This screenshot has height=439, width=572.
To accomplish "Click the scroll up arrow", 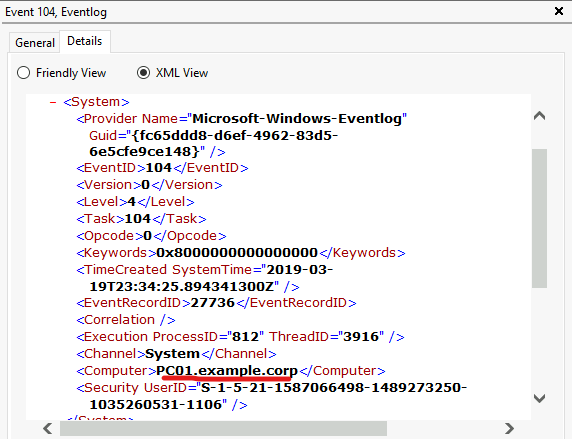I will (539, 116).
